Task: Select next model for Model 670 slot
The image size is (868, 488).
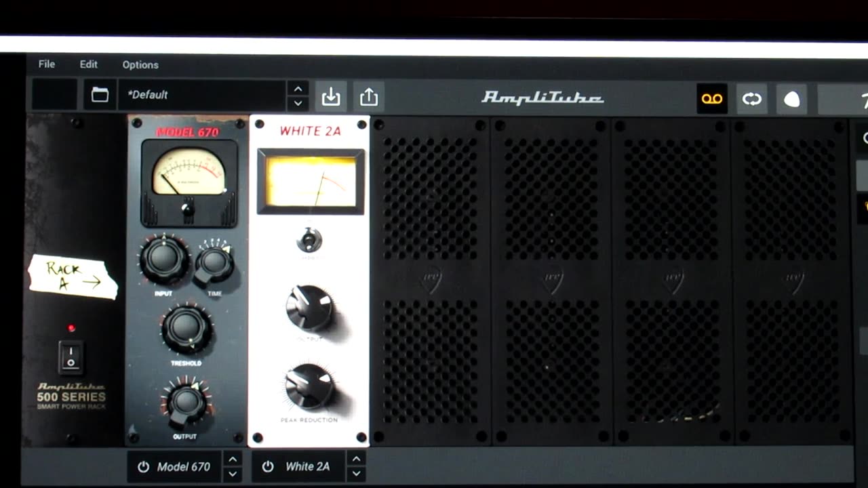Action: click(233, 474)
